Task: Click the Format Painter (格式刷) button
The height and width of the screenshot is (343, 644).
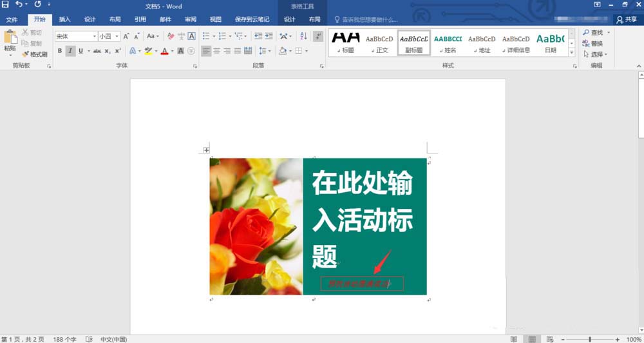Action: tap(34, 54)
